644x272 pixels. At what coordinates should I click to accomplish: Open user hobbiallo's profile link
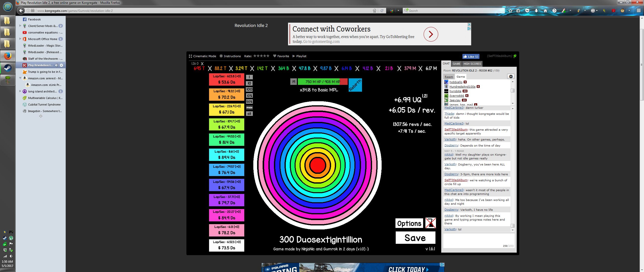click(x=456, y=82)
